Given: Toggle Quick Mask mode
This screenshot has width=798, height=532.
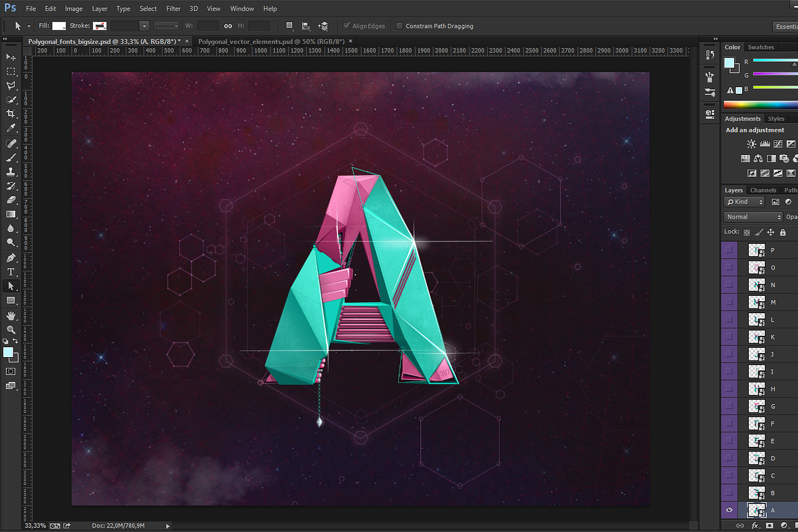Looking at the screenshot, I should [x=11, y=371].
